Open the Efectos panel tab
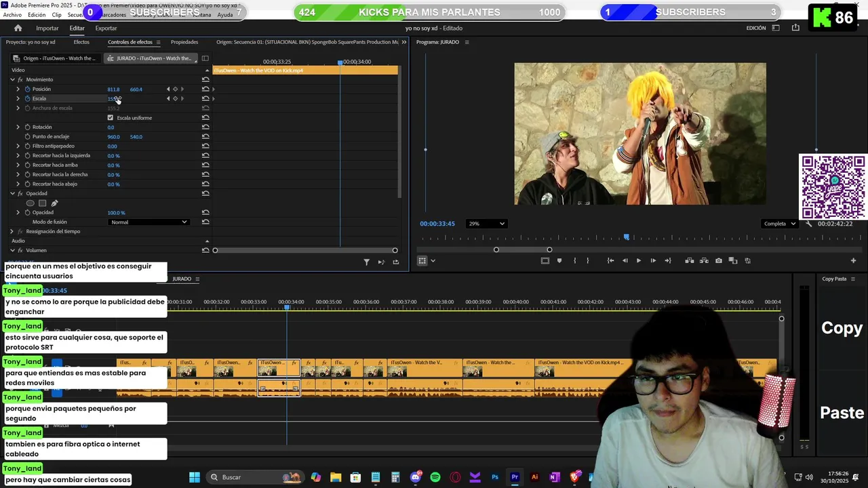The image size is (868, 488). click(81, 42)
